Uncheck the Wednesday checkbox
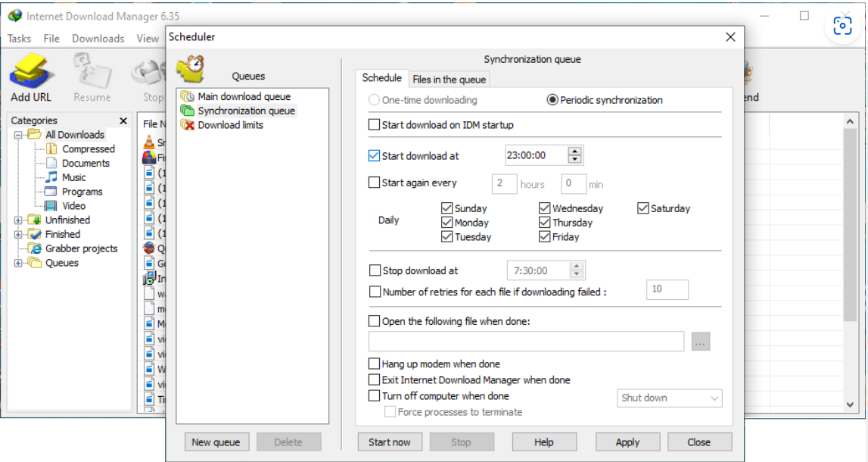 pos(544,208)
